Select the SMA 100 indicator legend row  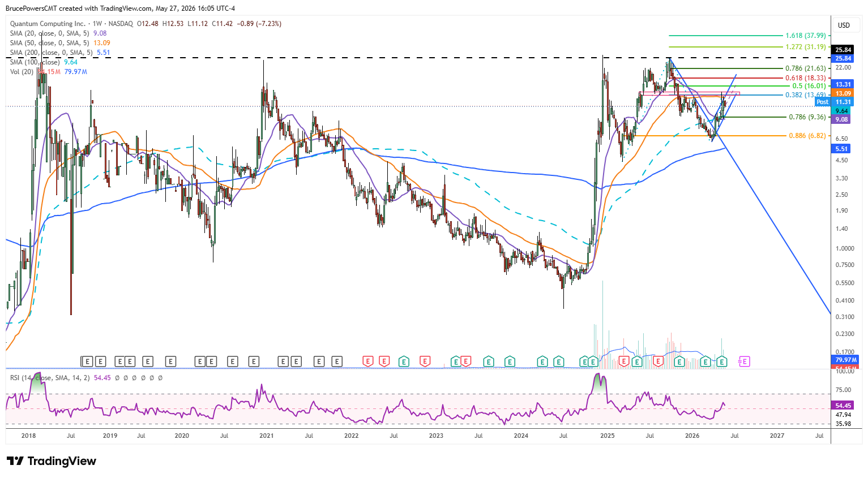[44, 62]
